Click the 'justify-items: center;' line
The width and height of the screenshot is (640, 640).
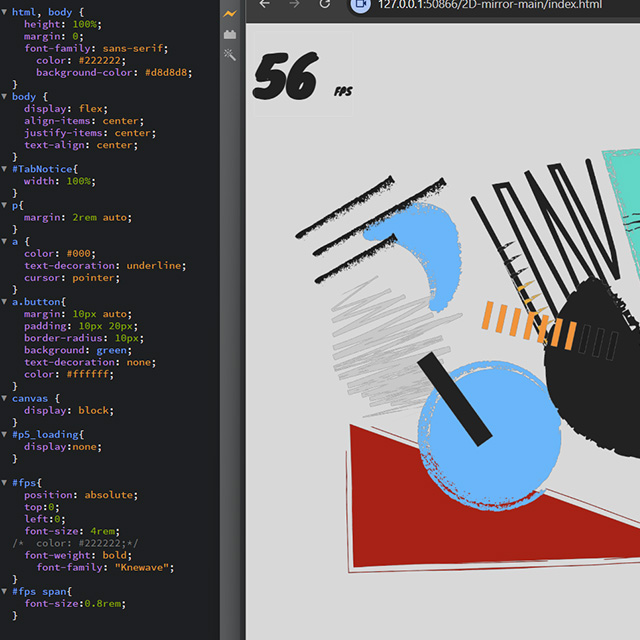pyautogui.click(x=90, y=133)
